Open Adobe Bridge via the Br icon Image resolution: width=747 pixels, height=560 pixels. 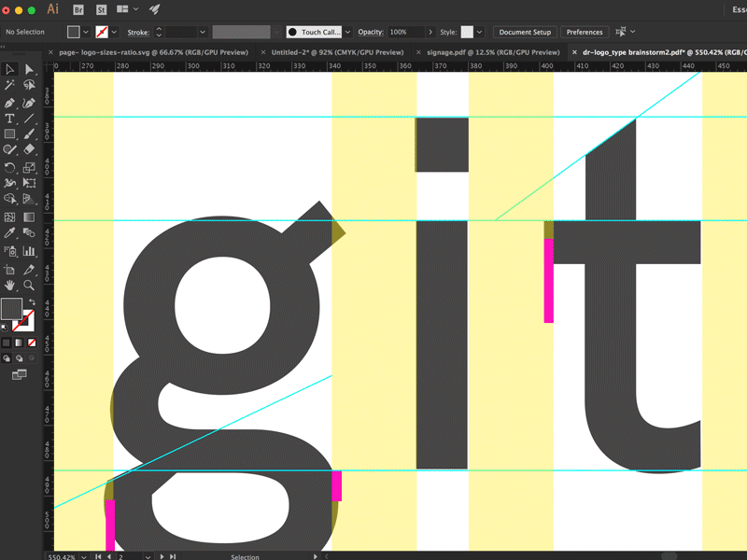point(77,9)
